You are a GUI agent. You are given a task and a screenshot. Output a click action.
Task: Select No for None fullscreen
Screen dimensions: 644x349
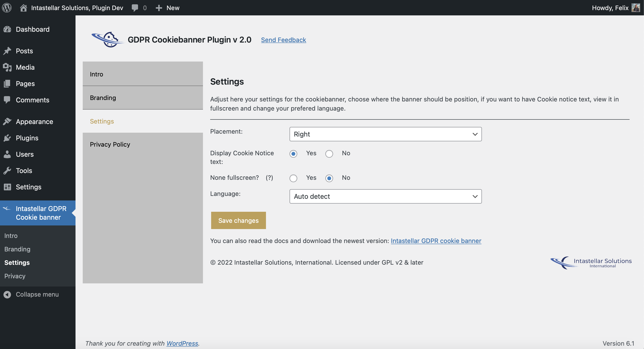(x=329, y=178)
